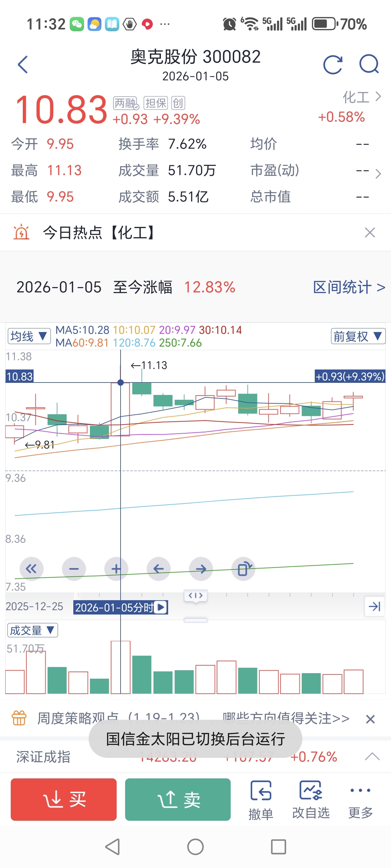Tap the back arrow icon
Viewport: 391px width, 868px height.
coord(22,65)
